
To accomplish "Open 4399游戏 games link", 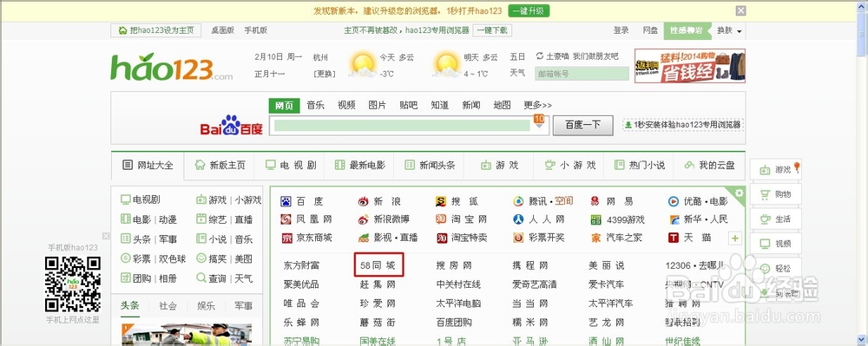I will pos(617,219).
